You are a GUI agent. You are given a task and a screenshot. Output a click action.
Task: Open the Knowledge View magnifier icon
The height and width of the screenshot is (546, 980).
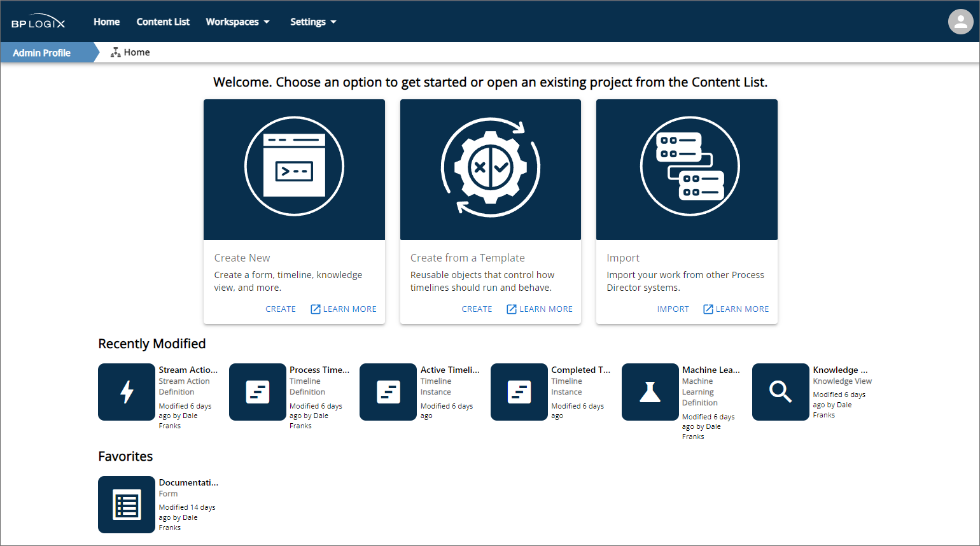780,392
